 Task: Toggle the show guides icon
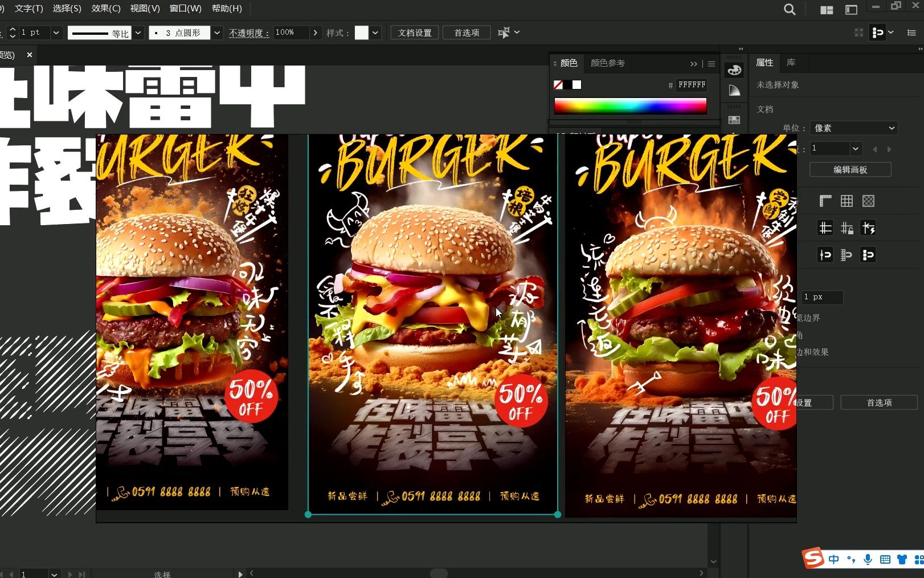click(x=825, y=228)
